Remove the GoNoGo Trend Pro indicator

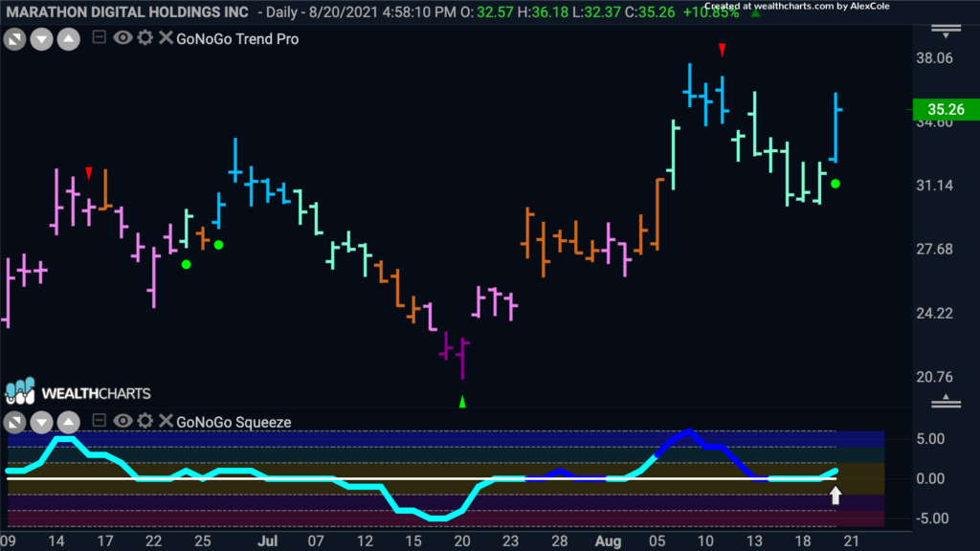point(166,38)
